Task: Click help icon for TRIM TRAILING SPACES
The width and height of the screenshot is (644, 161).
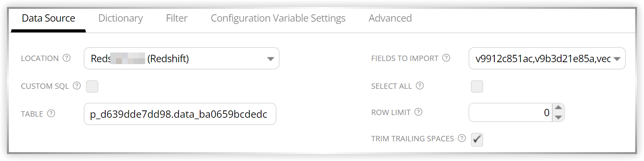Action: 462,138
